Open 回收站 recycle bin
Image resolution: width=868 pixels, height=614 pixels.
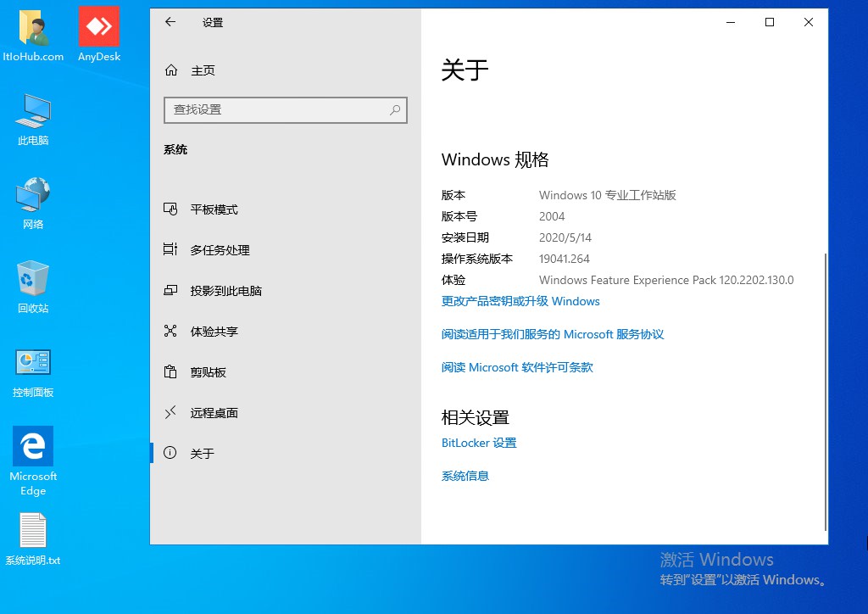(33, 287)
